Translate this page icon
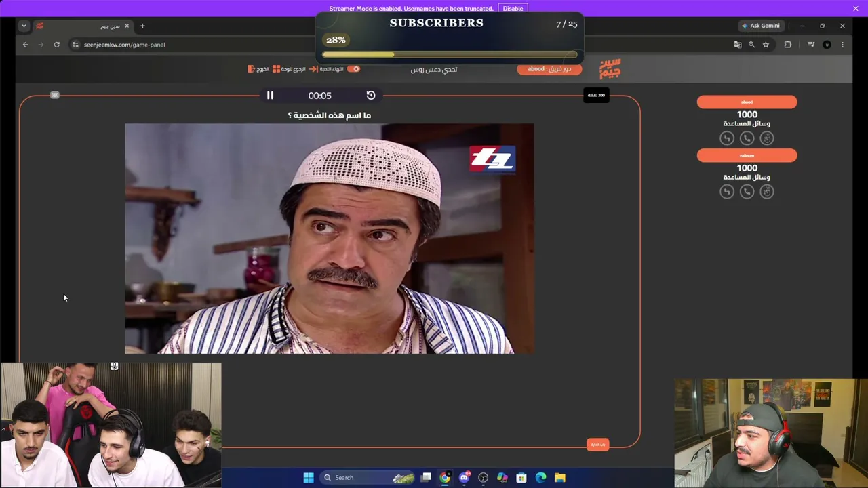Image resolution: width=868 pixels, height=488 pixels. [738, 45]
